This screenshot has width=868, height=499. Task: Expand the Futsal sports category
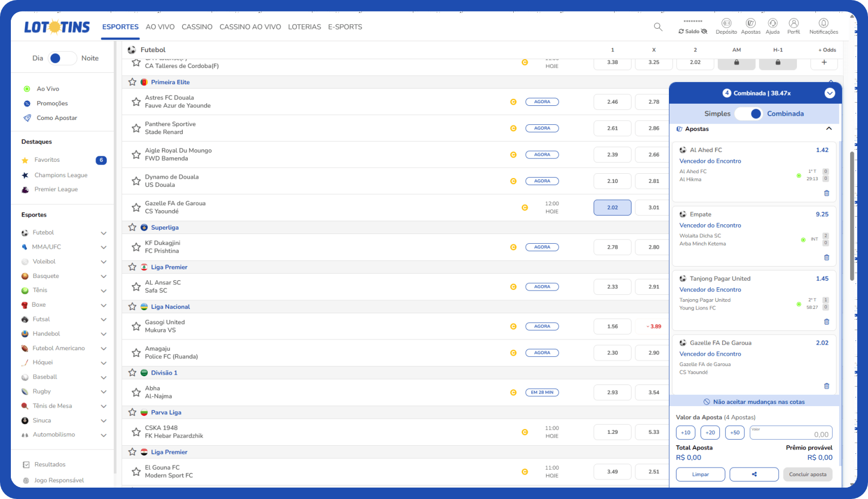pos(104,319)
